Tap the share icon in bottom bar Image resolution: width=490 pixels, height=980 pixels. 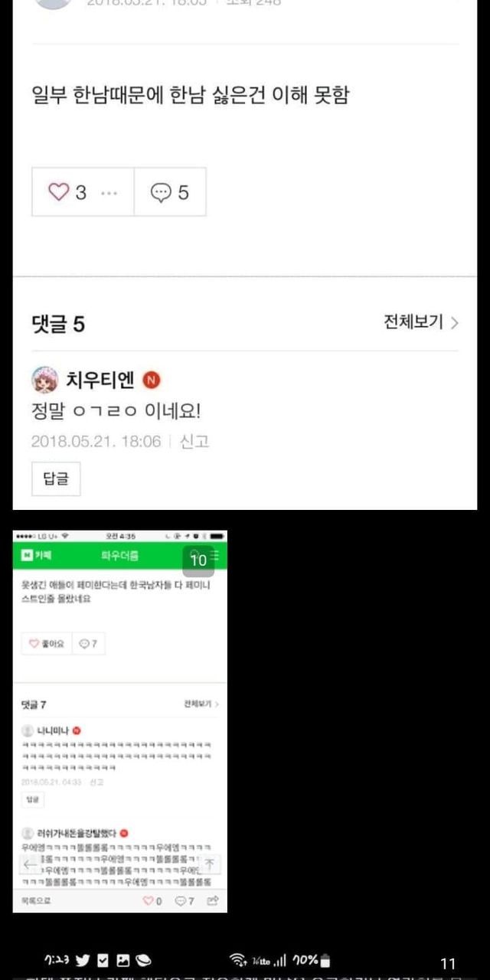pos(213,901)
